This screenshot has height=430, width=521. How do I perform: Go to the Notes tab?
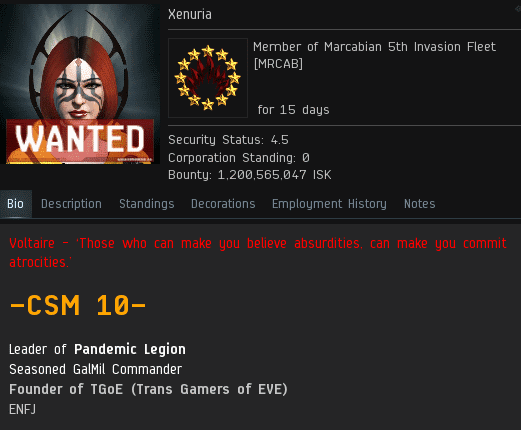pyautogui.click(x=420, y=204)
